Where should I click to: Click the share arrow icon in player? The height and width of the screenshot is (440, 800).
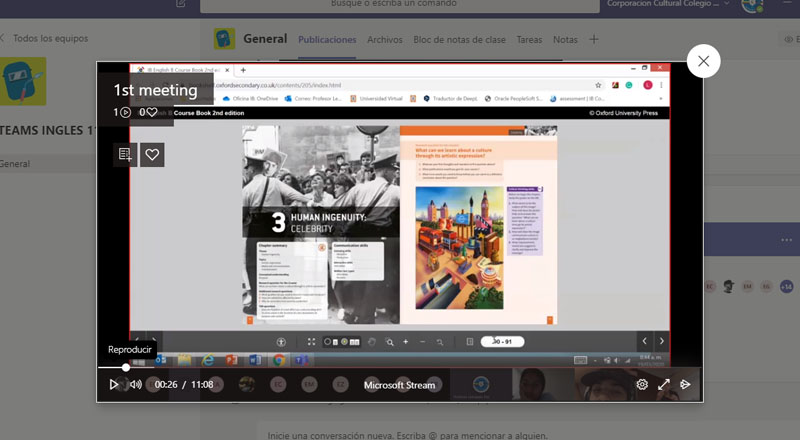(686, 384)
